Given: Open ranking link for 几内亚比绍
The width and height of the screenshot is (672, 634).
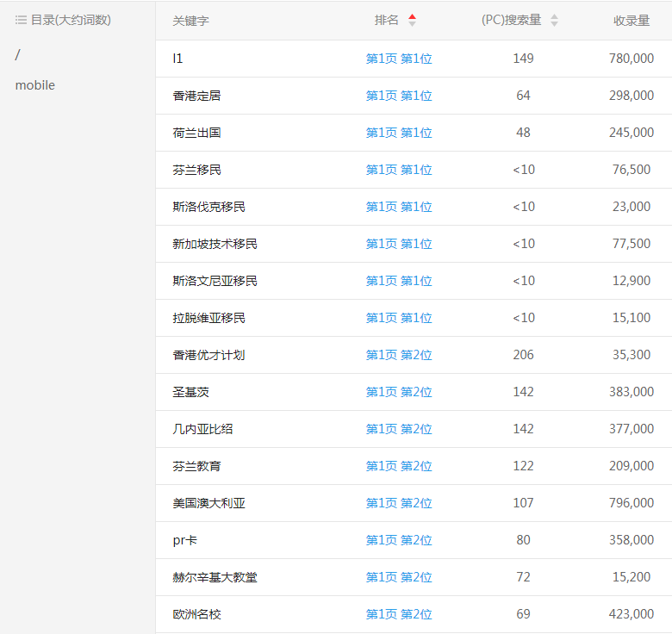Looking at the screenshot, I should 399,429.
